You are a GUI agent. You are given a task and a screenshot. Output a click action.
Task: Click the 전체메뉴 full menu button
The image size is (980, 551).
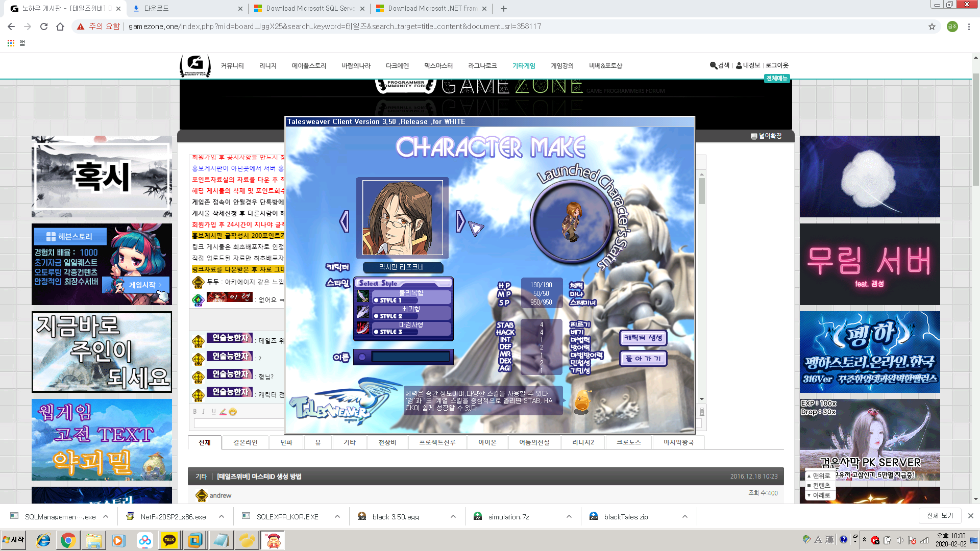(777, 78)
